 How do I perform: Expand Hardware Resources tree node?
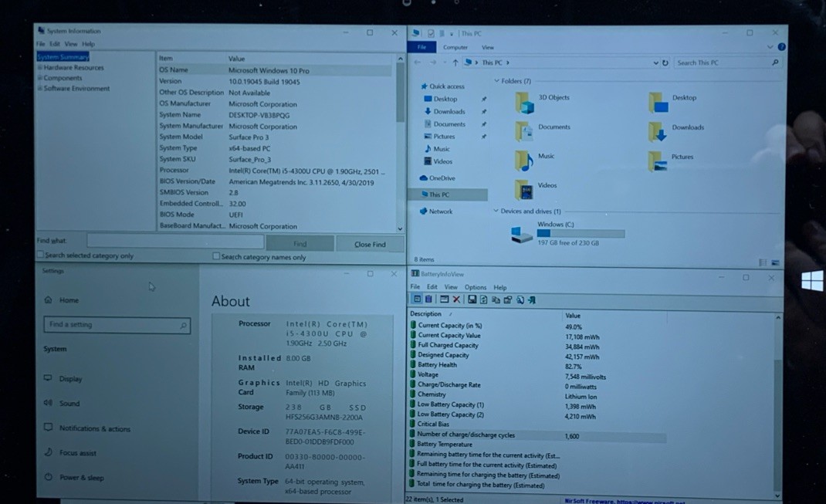(39, 67)
